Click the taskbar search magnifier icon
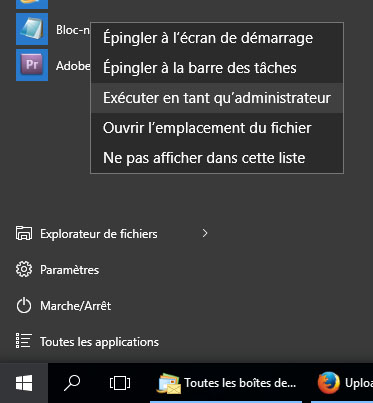The image size is (373, 403). click(72, 383)
